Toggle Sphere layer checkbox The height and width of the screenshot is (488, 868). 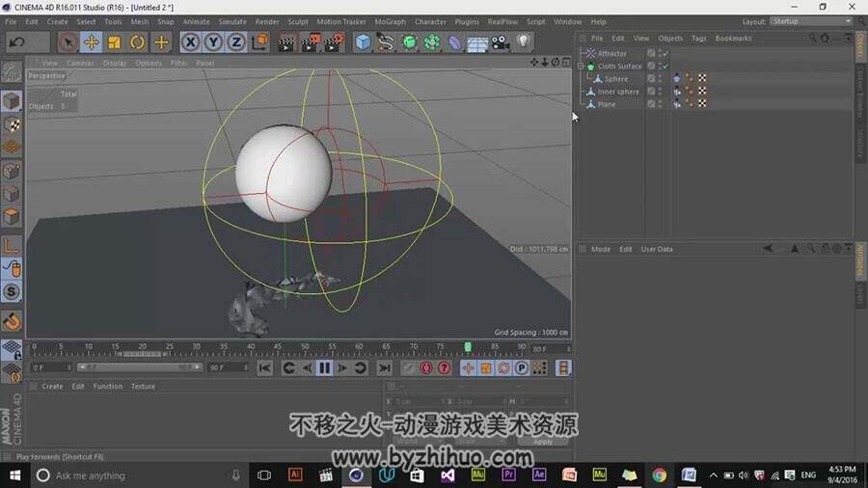651,78
